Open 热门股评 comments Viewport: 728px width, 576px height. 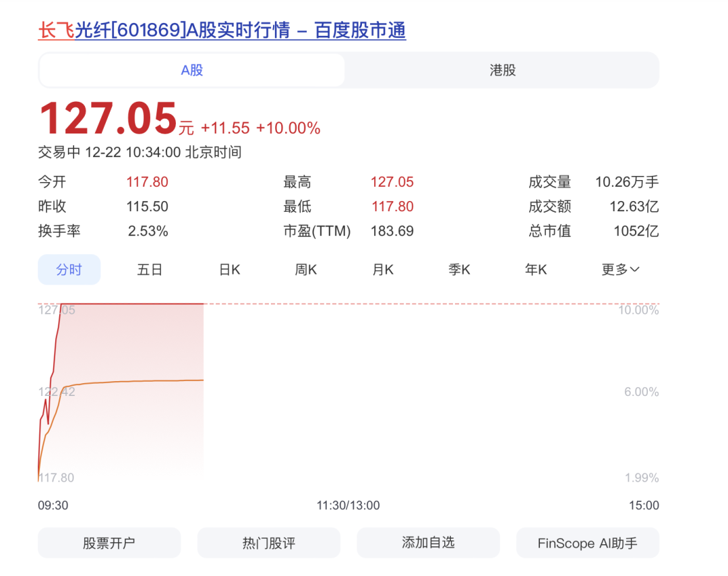coord(269,542)
